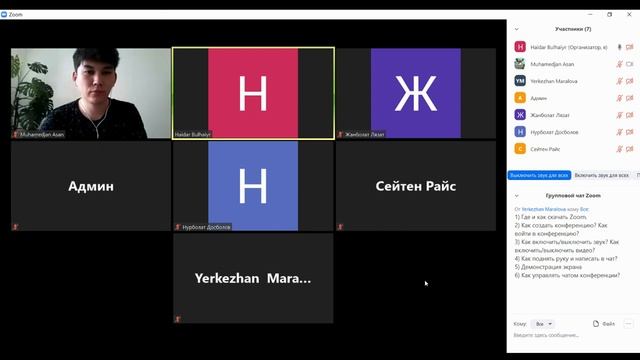640x360 pixels.
Task: Click muted mic indicator on Сейтен Райс tile
Action: tap(340, 227)
